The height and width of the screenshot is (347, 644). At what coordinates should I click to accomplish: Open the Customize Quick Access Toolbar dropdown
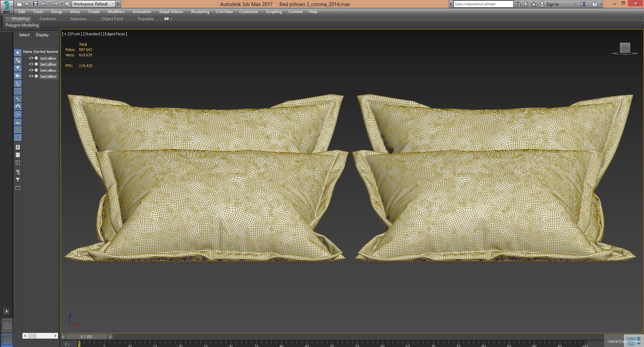[x=118, y=4]
